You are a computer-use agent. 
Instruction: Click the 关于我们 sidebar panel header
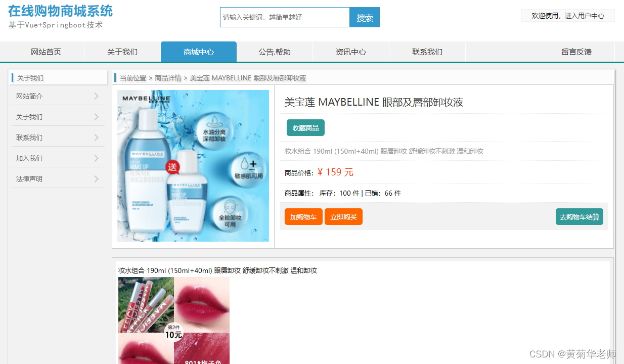pos(59,78)
